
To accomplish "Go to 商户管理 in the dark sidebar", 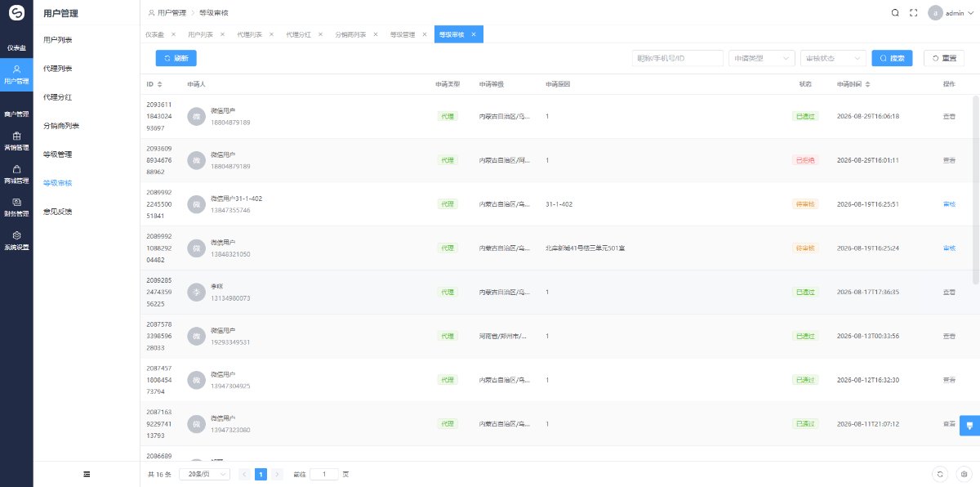I will (16, 114).
